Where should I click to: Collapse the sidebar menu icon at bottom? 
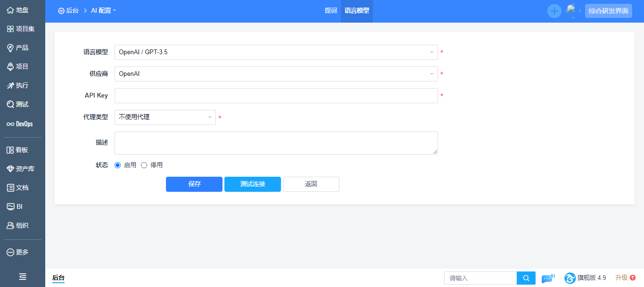click(22, 277)
